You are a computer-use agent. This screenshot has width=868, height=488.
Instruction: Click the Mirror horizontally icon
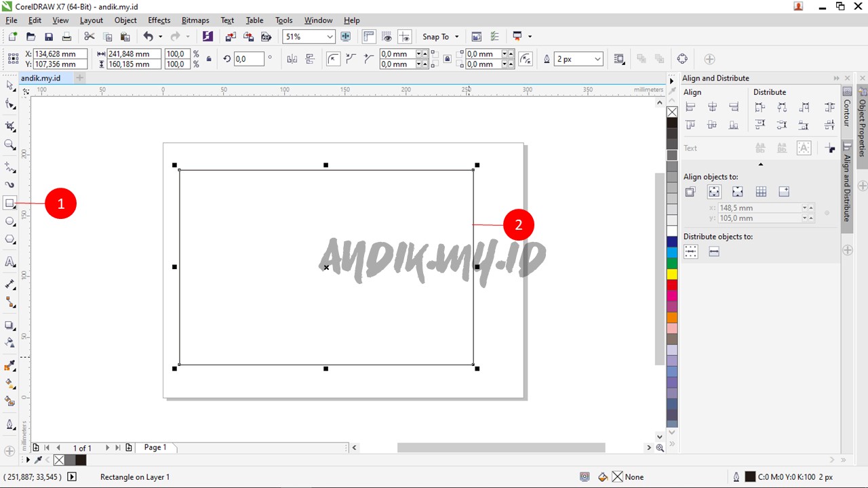coord(292,59)
